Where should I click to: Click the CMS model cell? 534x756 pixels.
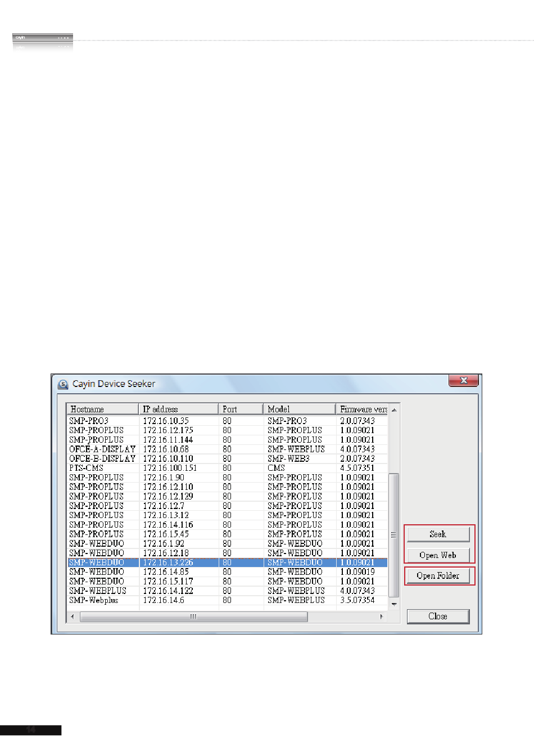[276, 468]
